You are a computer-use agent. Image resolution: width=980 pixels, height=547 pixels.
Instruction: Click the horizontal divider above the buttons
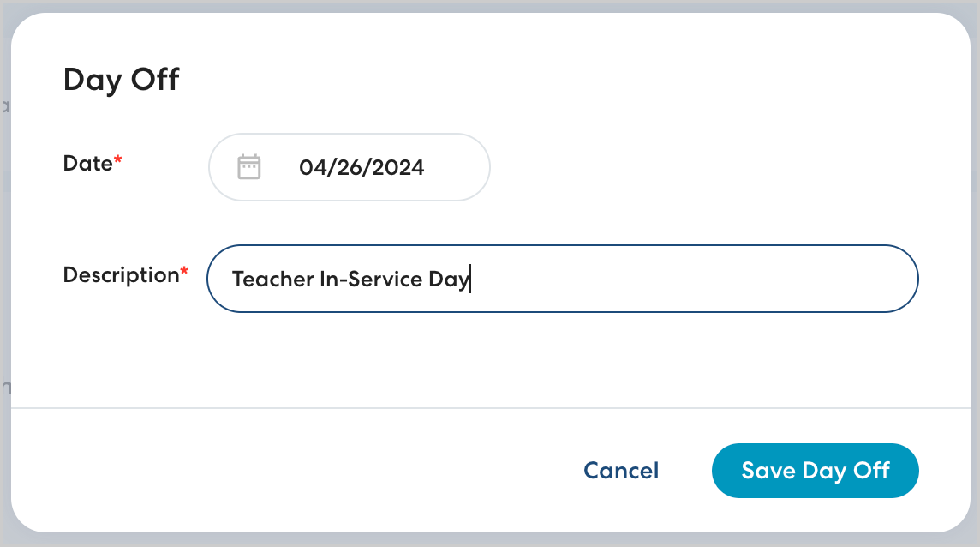click(x=490, y=408)
